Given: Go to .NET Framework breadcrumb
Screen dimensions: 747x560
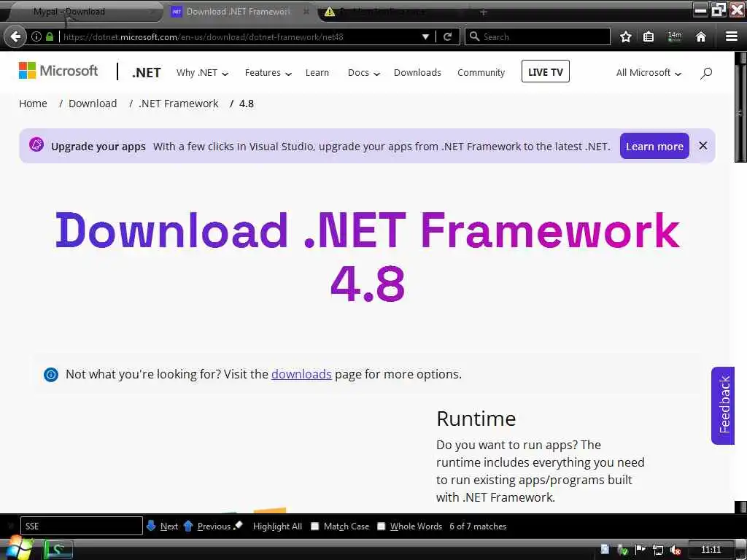Looking at the screenshot, I should click(x=178, y=104).
